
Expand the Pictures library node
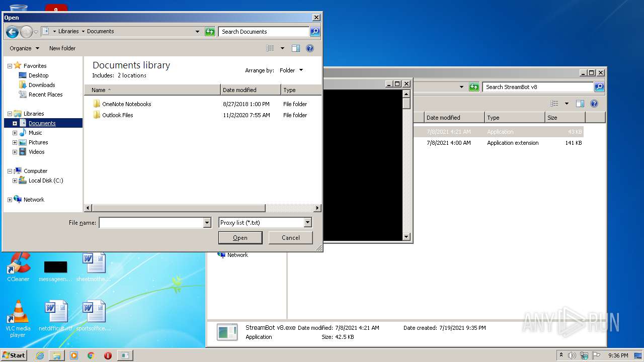pyautogui.click(x=15, y=142)
